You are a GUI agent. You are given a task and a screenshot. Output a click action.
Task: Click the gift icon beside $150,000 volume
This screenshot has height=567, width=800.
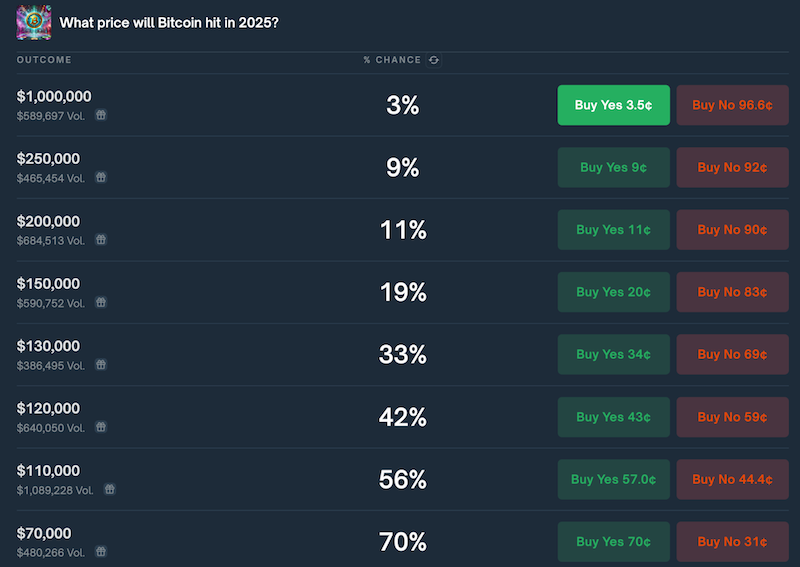point(101,302)
